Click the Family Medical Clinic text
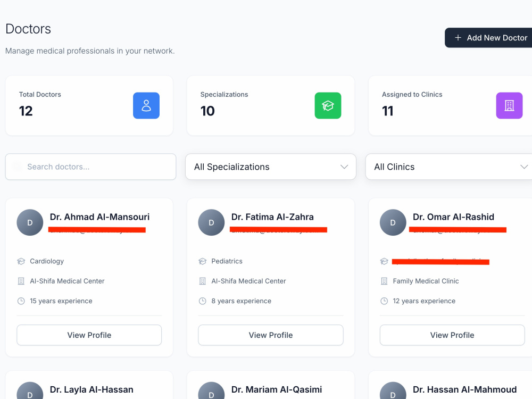This screenshot has width=532, height=399. tap(426, 281)
